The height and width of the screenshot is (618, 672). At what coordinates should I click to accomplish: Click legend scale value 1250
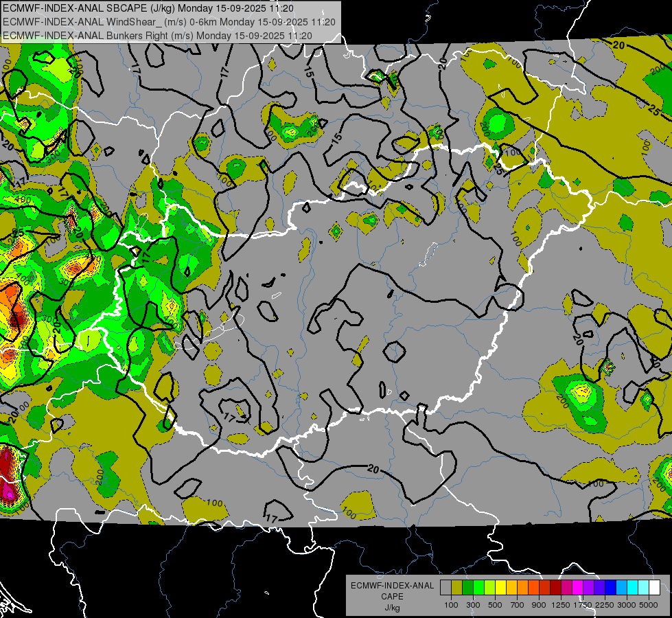coord(561,605)
